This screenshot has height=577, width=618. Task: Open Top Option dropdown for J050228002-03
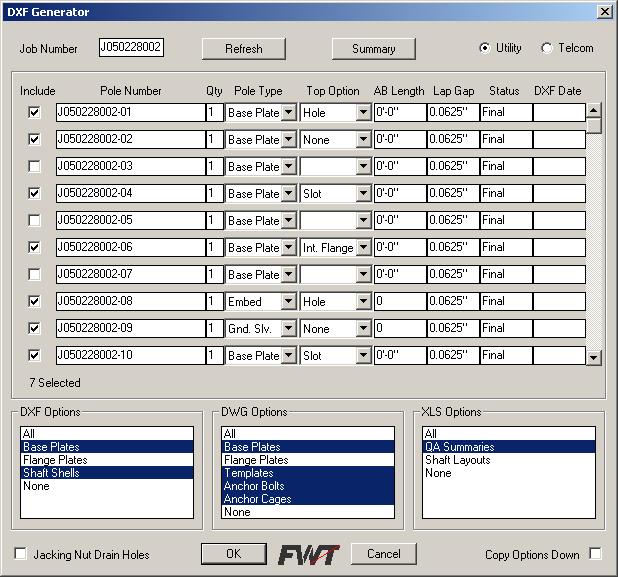click(363, 166)
